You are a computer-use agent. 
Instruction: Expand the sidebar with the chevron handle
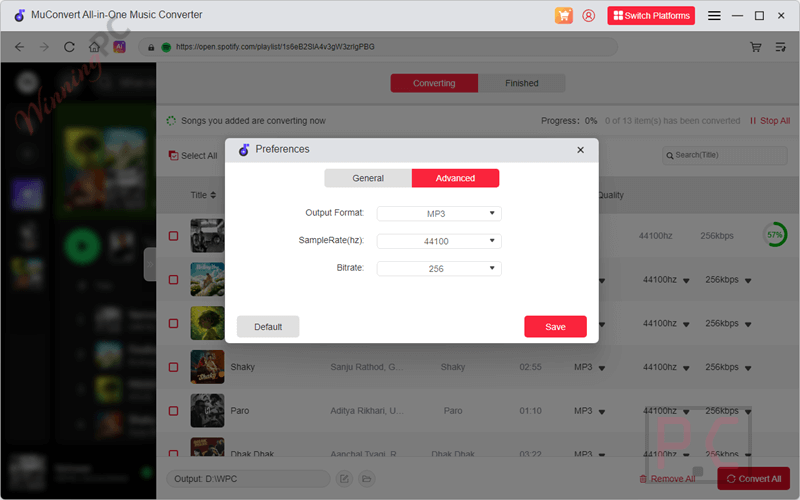pyautogui.click(x=150, y=264)
